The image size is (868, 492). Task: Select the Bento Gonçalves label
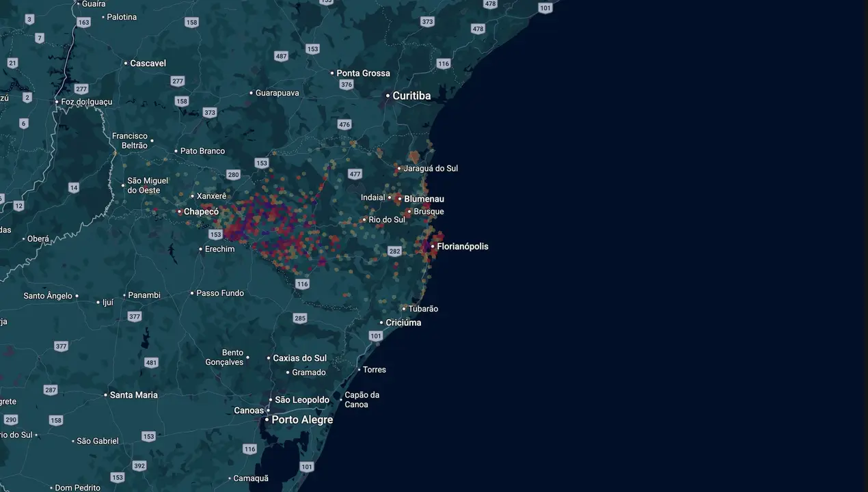pos(224,357)
